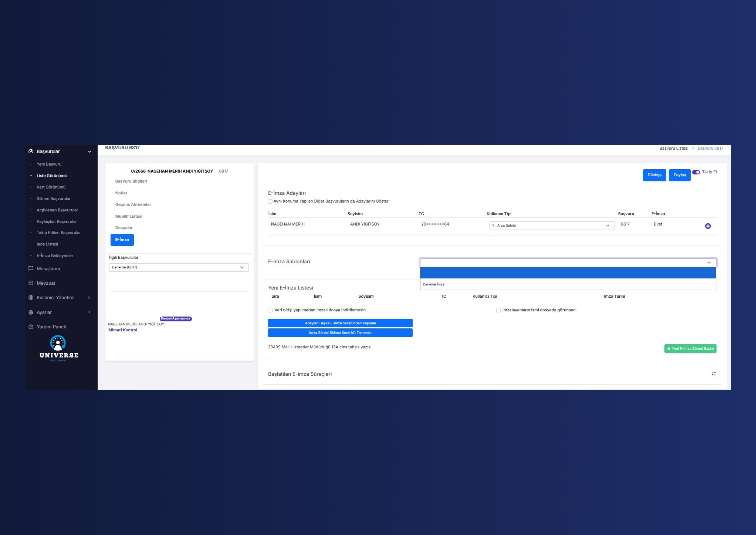The image size is (756, 535).
Task: Select the E-İmza tab
Action: pyautogui.click(x=122, y=240)
